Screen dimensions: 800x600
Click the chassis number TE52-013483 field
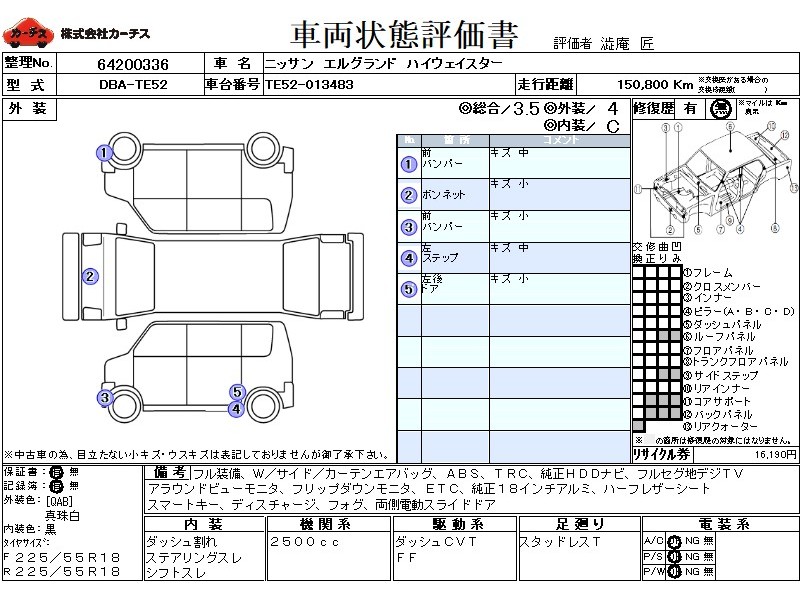pyautogui.click(x=308, y=85)
